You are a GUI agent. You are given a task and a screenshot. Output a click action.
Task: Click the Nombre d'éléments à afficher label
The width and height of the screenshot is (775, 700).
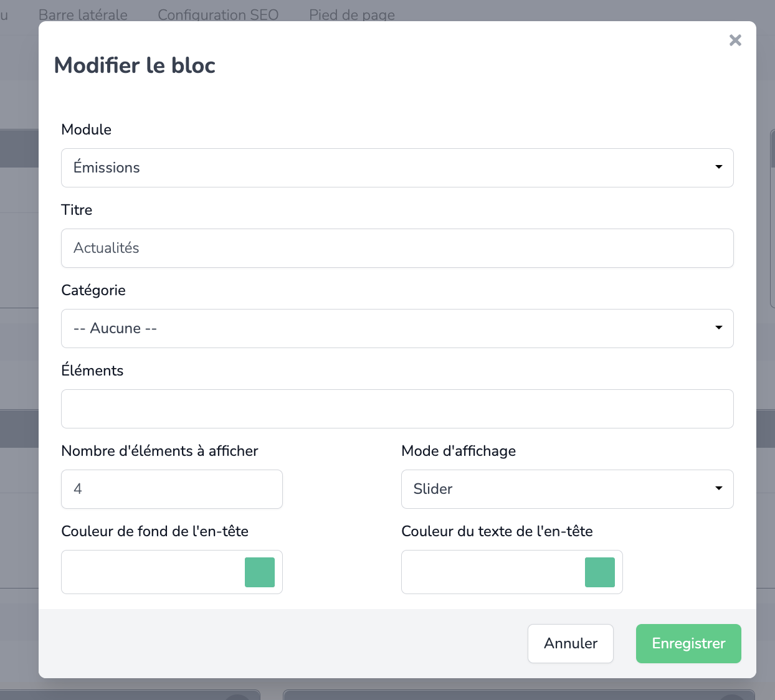[x=159, y=451]
